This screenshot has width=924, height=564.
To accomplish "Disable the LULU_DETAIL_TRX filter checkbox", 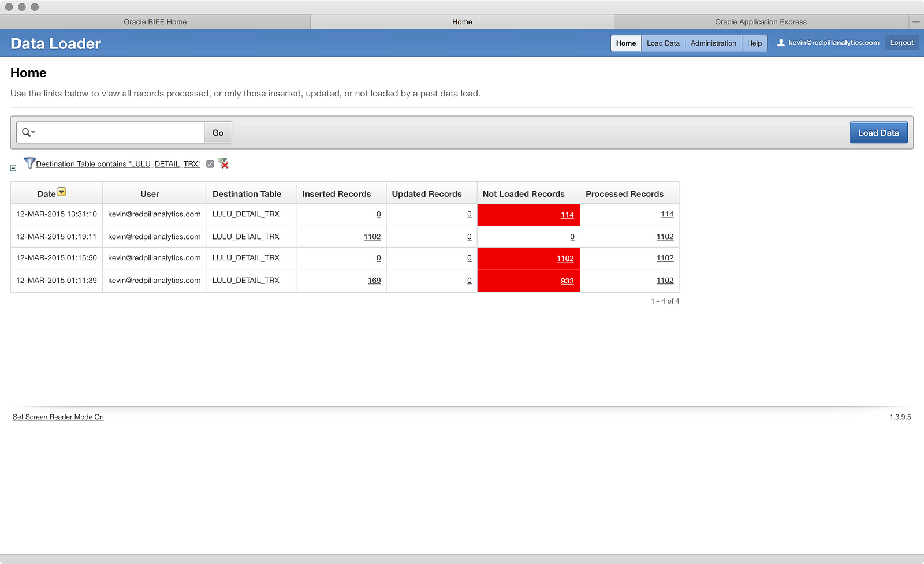I will (210, 164).
